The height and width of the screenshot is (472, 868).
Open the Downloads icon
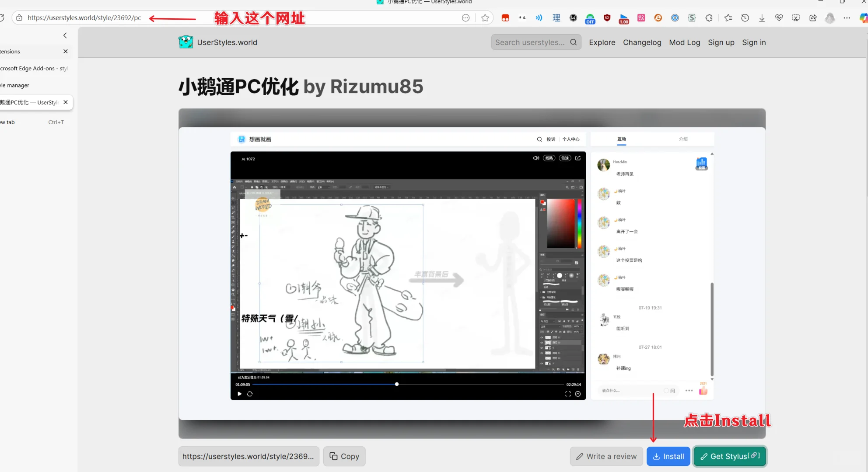[x=762, y=18]
